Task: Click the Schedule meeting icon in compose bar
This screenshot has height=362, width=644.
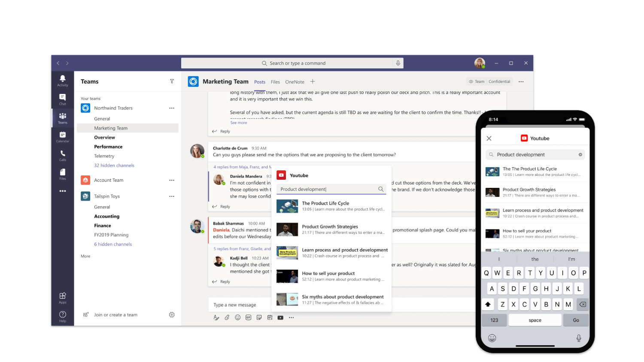Action: click(270, 317)
